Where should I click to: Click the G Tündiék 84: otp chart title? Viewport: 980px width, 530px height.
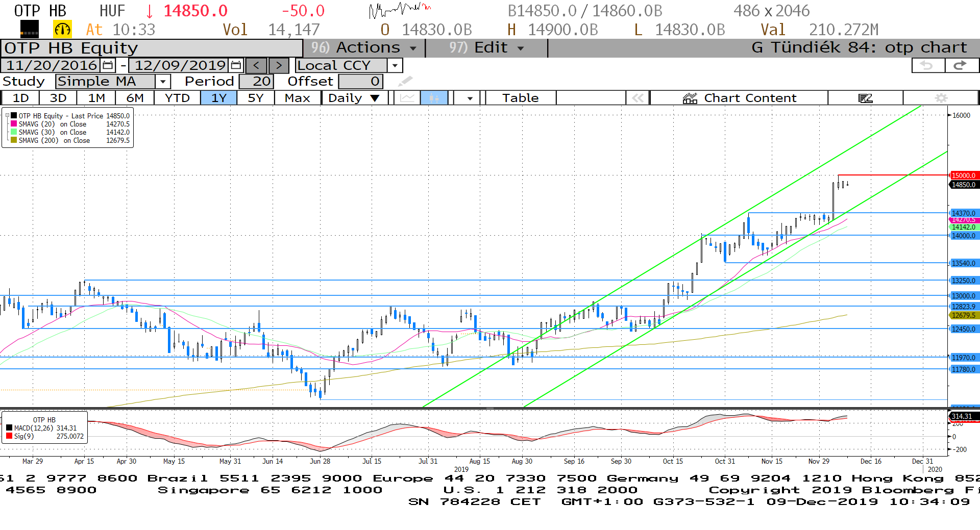click(859, 47)
